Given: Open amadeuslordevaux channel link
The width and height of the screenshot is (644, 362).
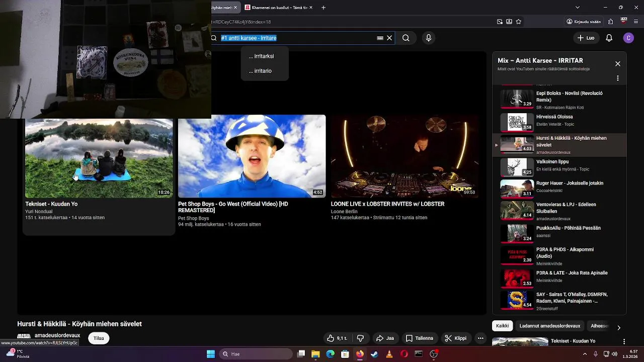Looking at the screenshot, I should 57,335.
